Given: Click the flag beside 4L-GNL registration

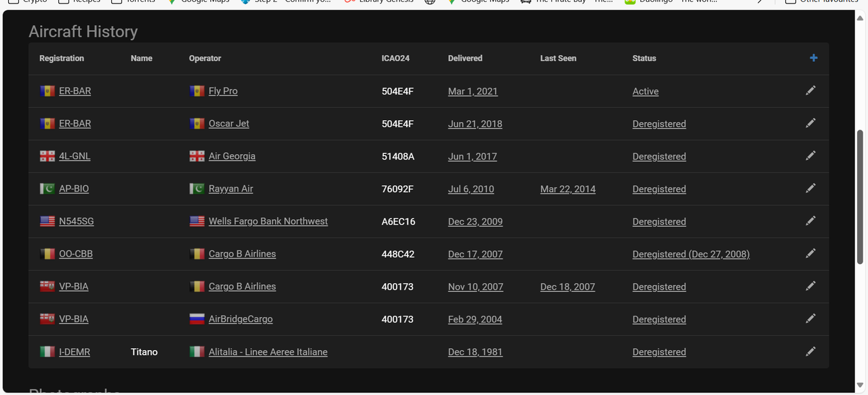Looking at the screenshot, I should [x=47, y=156].
